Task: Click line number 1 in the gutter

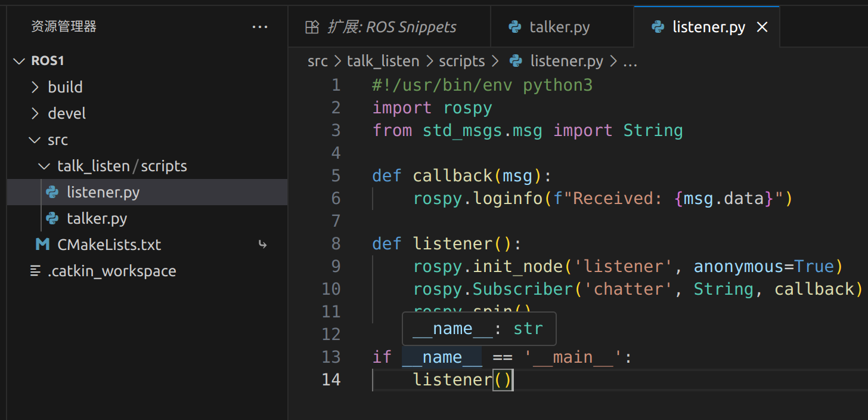Action: coord(336,85)
